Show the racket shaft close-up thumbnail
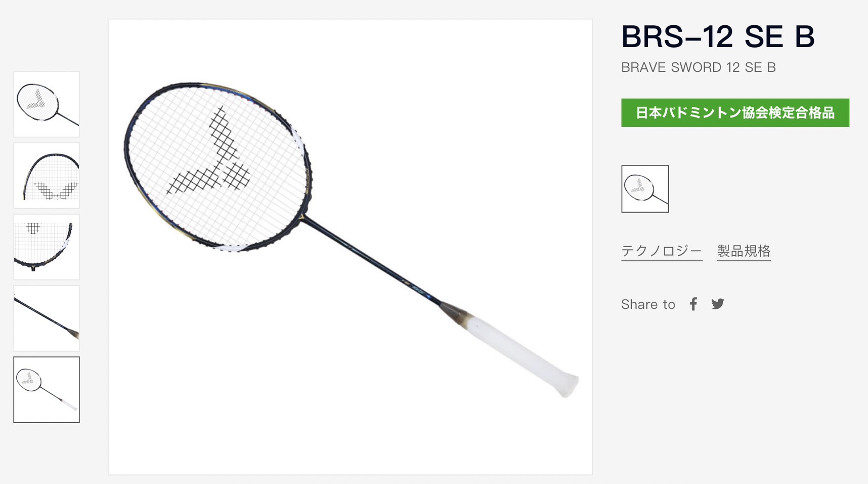868x484 pixels. (x=47, y=318)
